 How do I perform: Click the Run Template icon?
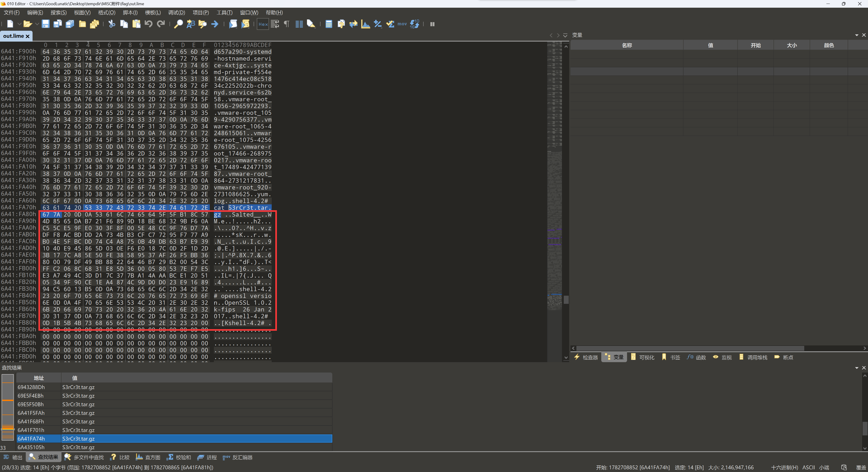(246, 24)
